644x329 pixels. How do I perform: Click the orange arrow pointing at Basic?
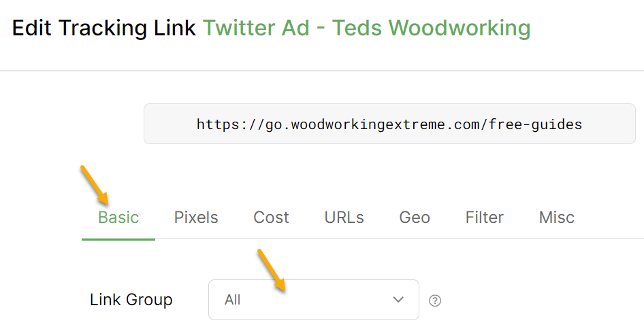pyautogui.click(x=95, y=184)
